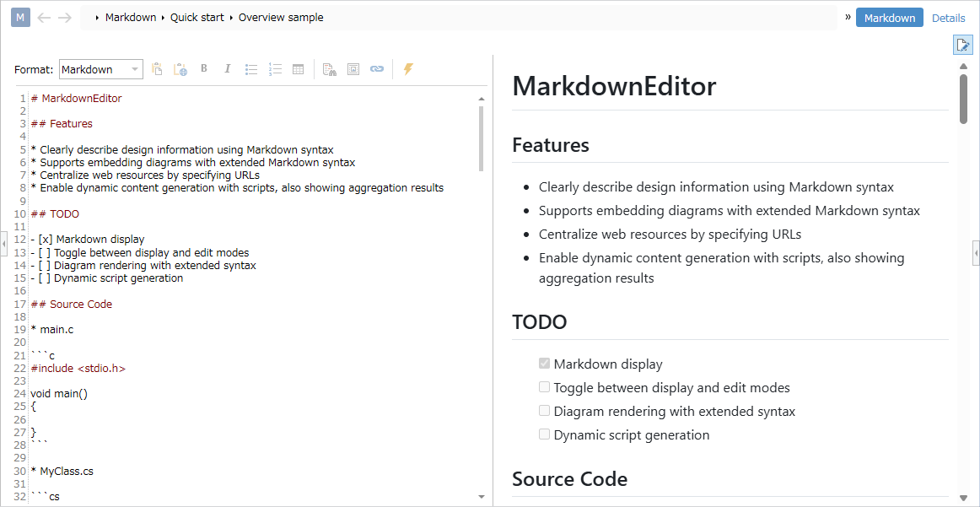Viewport: 980px width, 507px height.
Task: Click the Features heading in preview
Action: 551,145
